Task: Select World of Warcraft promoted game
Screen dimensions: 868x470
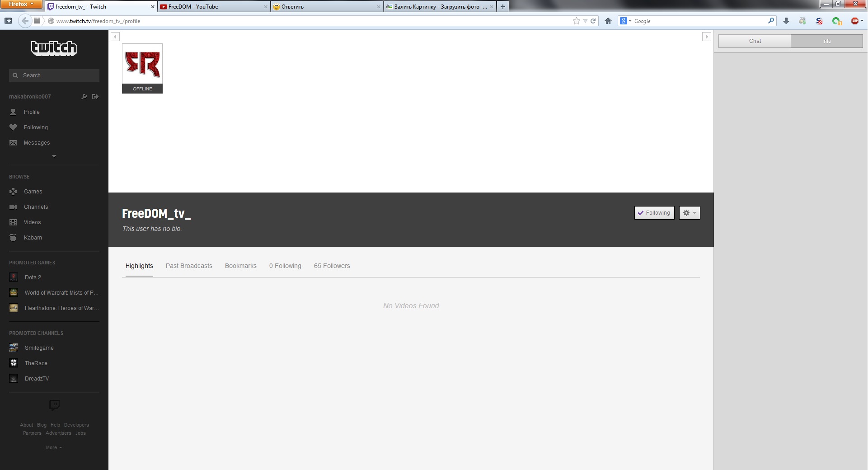Action: click(x=54, y=293)
